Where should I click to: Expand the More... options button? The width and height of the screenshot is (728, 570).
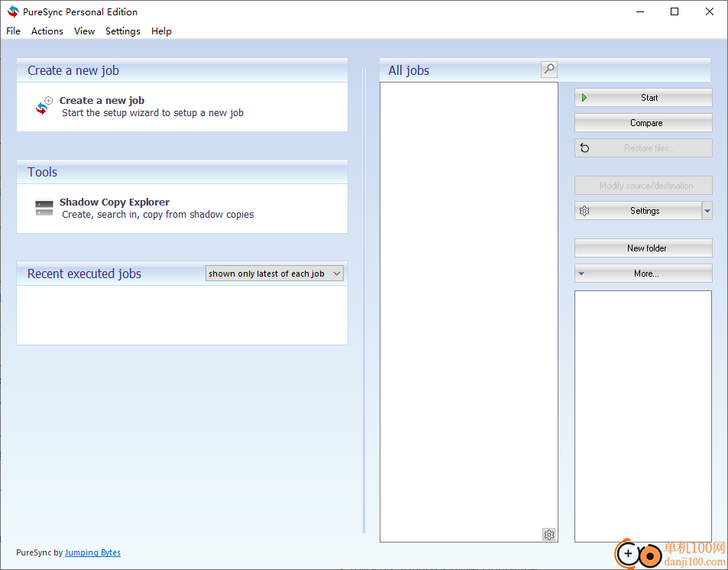643,273
